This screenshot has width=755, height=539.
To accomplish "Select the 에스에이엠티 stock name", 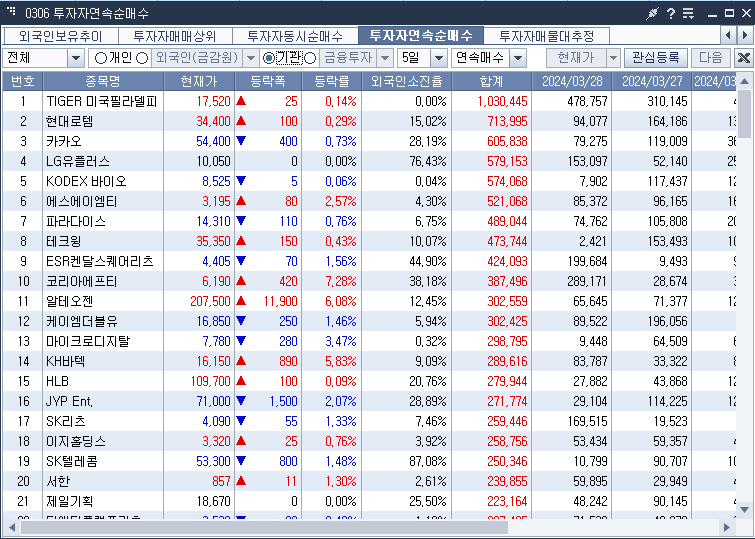I will pos(81,201).
